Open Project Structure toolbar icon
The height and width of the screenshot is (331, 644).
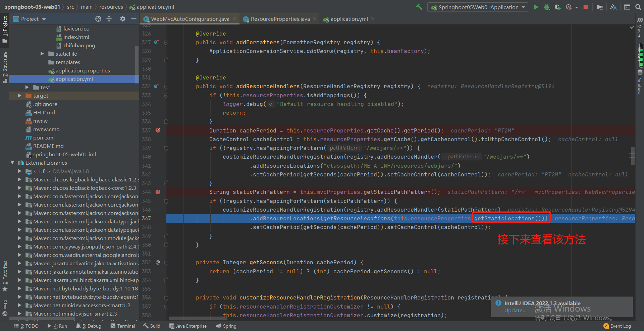(x=600, y=7)
